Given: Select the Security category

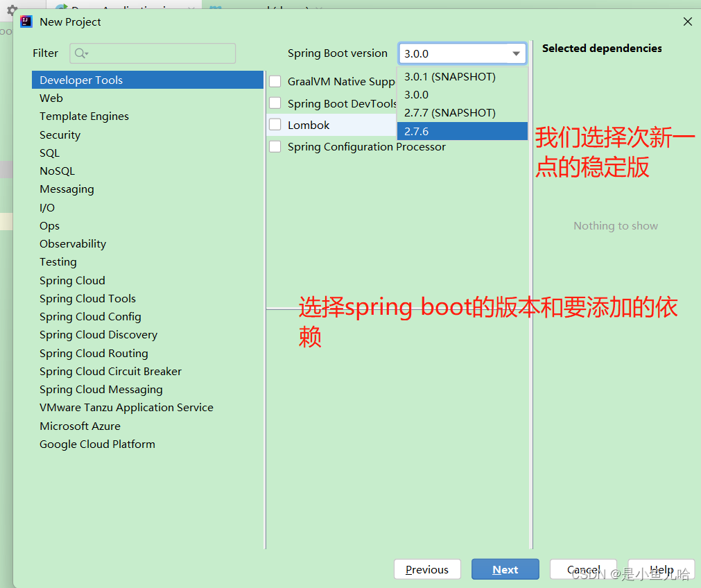Looking at the screenshot, I should pos(148,135).
